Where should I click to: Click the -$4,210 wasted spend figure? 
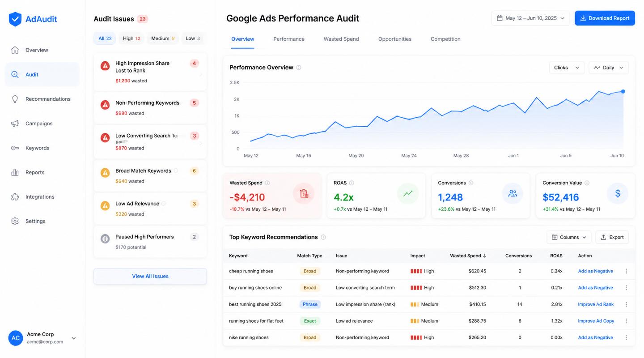coord(247,197)
